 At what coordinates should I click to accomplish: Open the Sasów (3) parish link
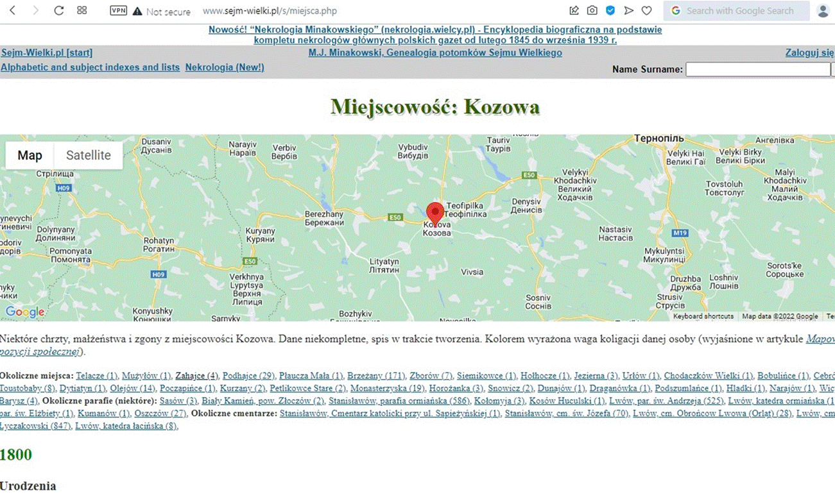(178, 401)
